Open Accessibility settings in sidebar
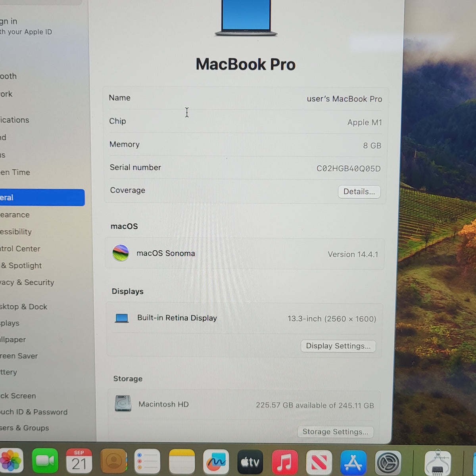The height and width of the screenshot is (476, 476). pyautogui.click(x=16, y=232)
